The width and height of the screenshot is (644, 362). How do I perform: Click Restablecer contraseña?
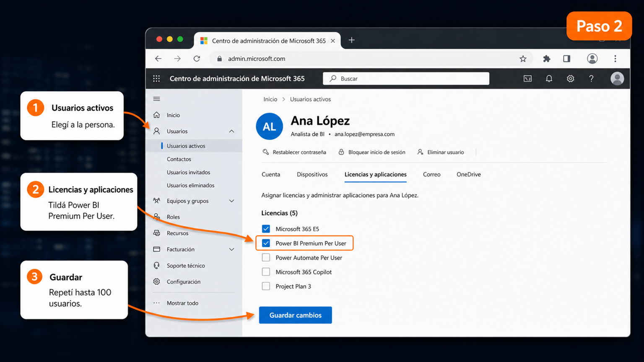[294, 152]
